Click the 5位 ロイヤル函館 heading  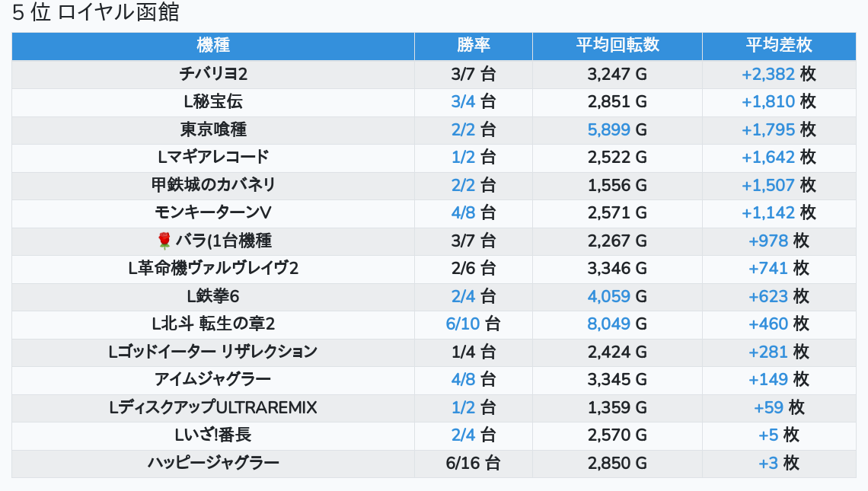tap(96, 13)
